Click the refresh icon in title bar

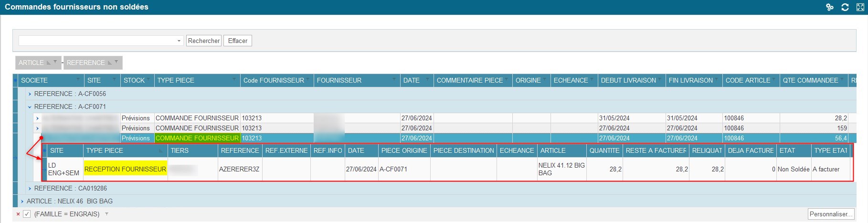click(x=845, y=7)
